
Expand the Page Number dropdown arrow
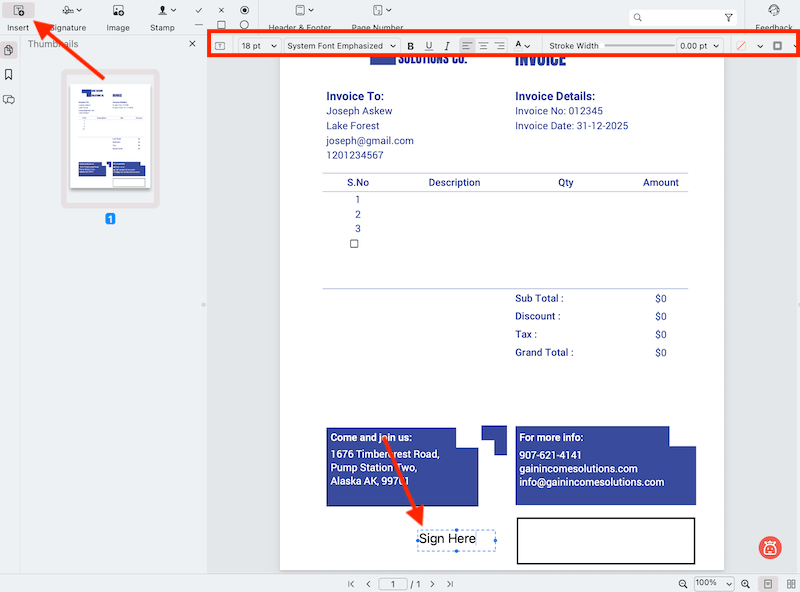tap(389, 10)
